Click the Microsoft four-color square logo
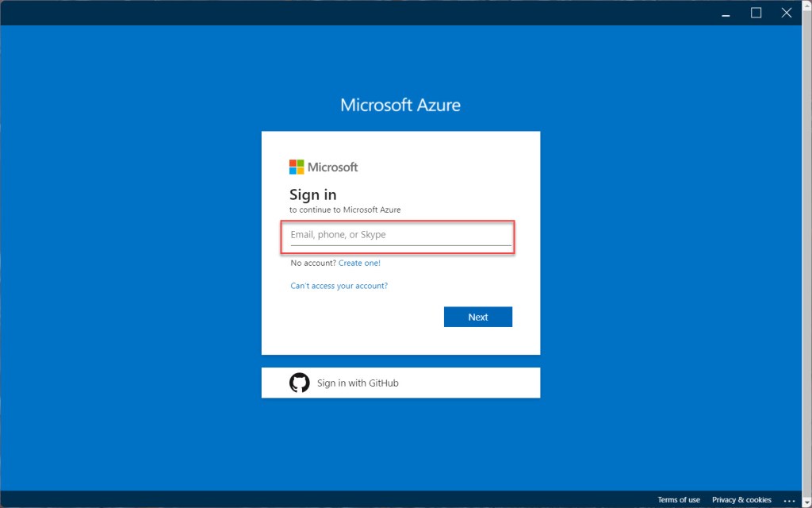 click(297, 167)
